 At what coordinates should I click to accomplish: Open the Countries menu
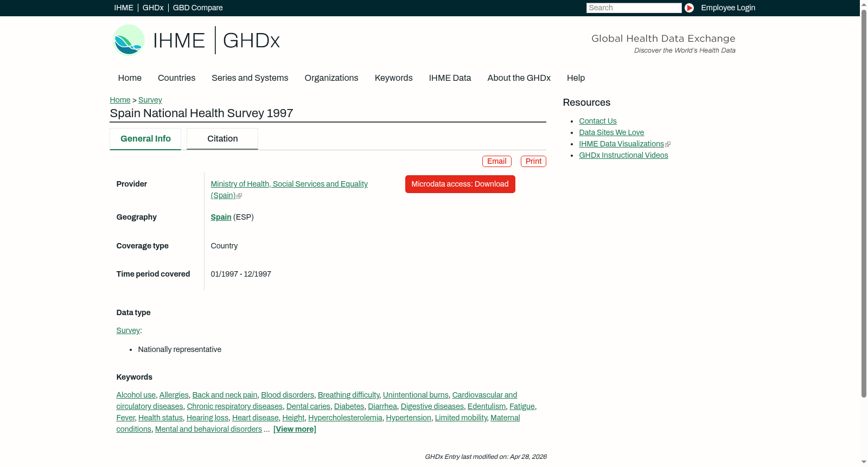click(x=176, y=78)
